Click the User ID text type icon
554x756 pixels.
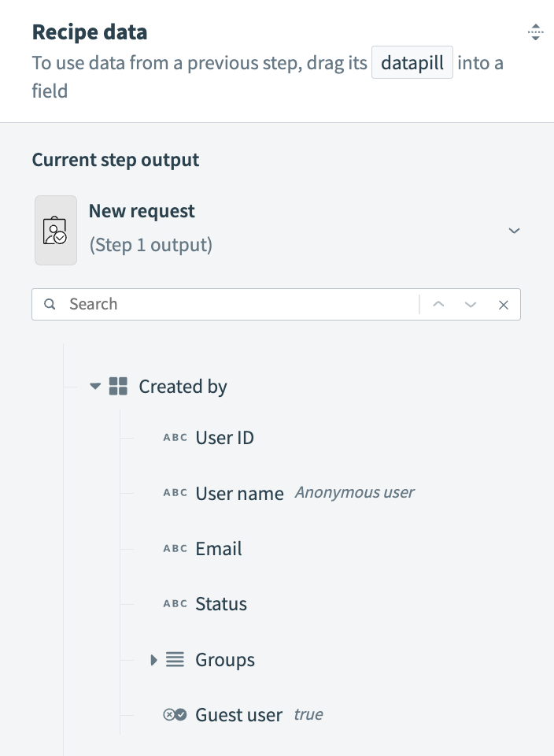(x=175, y=439)
